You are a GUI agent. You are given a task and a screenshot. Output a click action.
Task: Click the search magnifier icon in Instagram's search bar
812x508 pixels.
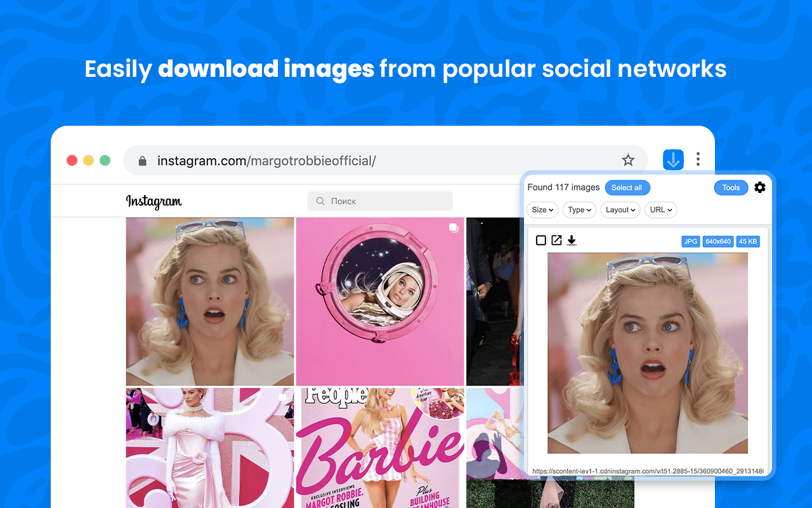coord(320,201)
